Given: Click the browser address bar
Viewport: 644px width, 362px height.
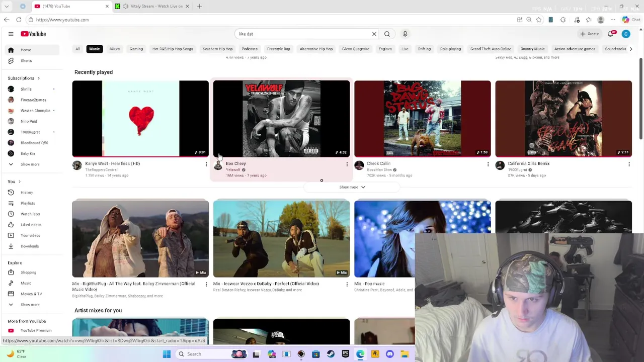Looking at the screenshot, I should click(272, 20).
